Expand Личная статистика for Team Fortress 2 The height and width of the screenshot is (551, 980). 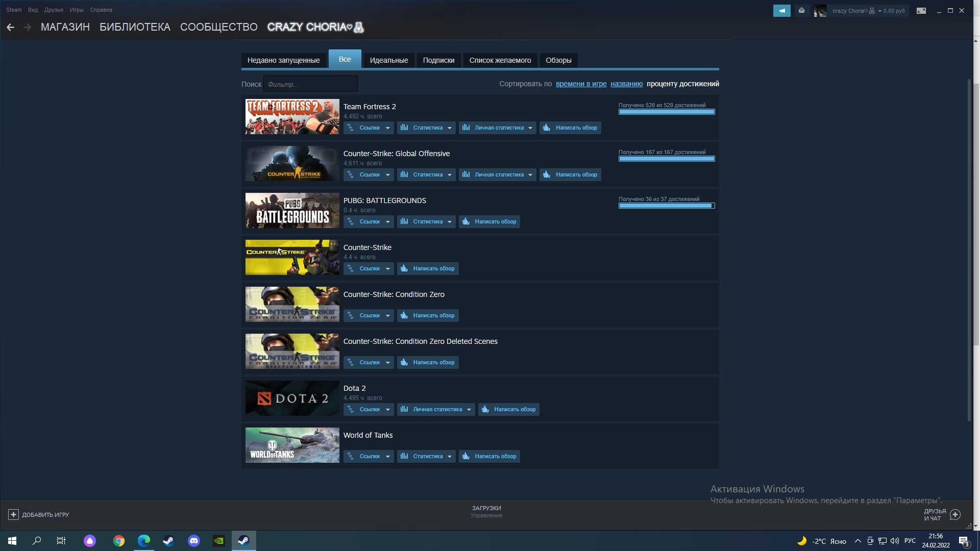click(497, 128)
